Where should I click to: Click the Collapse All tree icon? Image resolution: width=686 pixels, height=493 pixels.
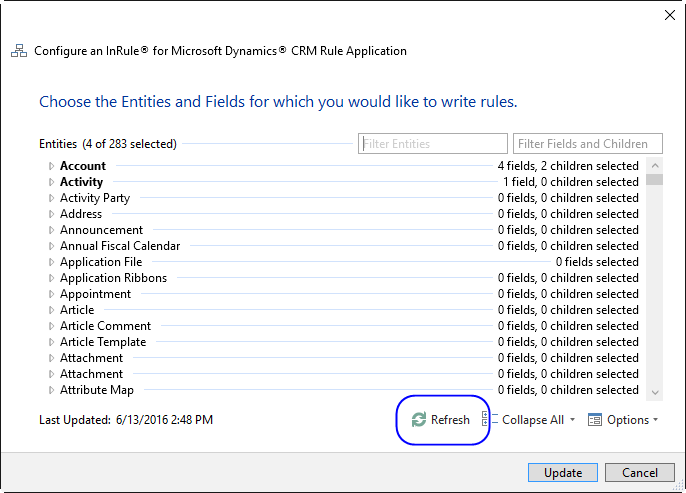tap(490, 419)
